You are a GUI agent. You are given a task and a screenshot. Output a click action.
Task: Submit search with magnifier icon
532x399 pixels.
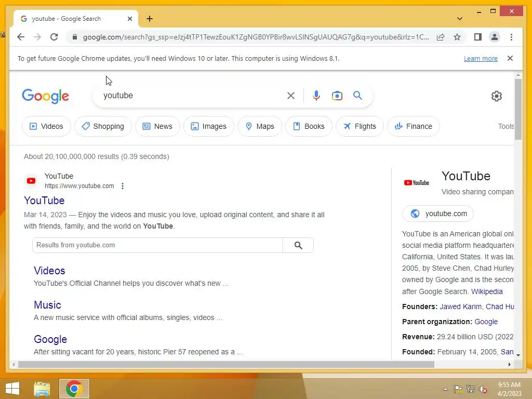(x=357, y=96)
